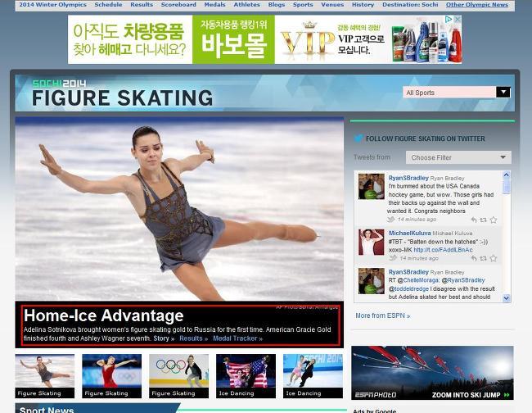Open the Zoom Into Ski Jump photo promo
This screenshot has width=532, height=413.
click(432, 373)
